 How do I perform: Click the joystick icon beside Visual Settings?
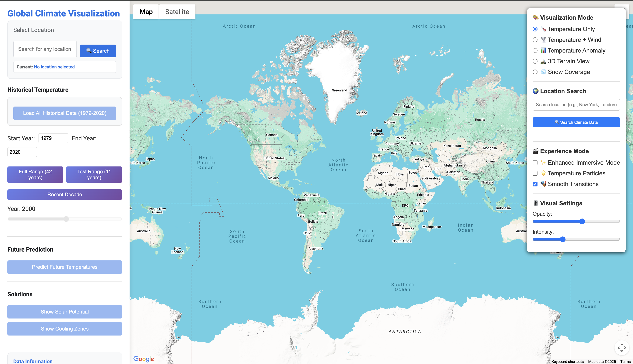535,203
